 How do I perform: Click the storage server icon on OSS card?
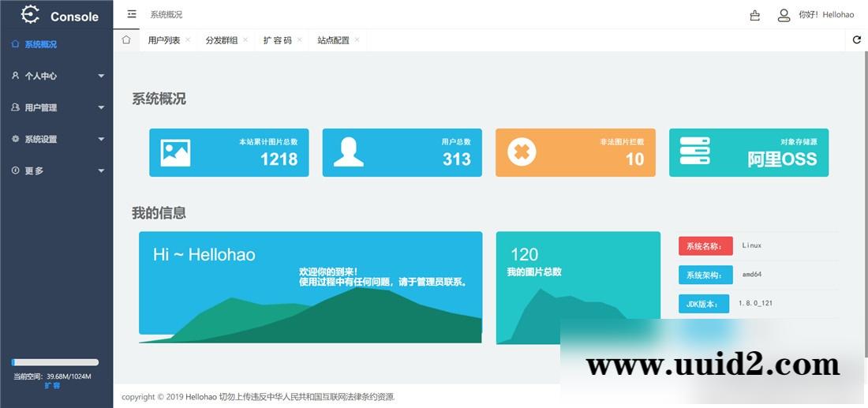[695, 152]
